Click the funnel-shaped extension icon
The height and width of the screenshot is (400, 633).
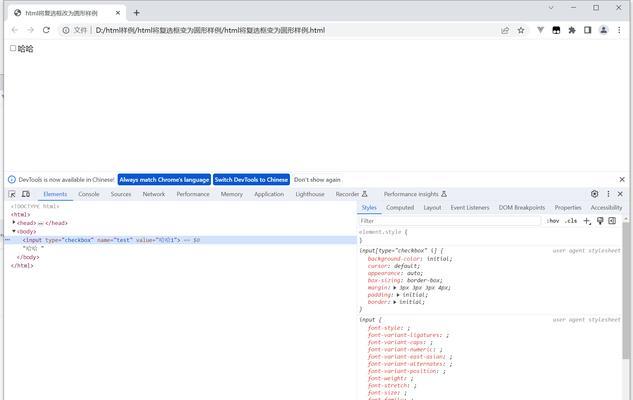[x=540, y=30]
